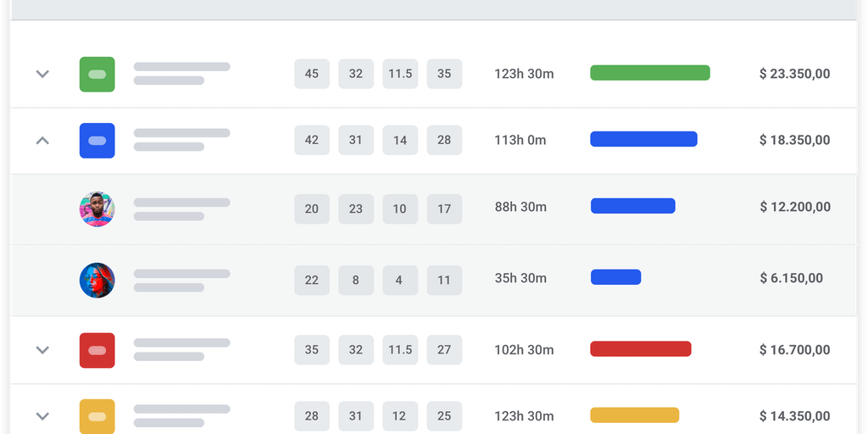Click the green project icon

pos(97,74)
